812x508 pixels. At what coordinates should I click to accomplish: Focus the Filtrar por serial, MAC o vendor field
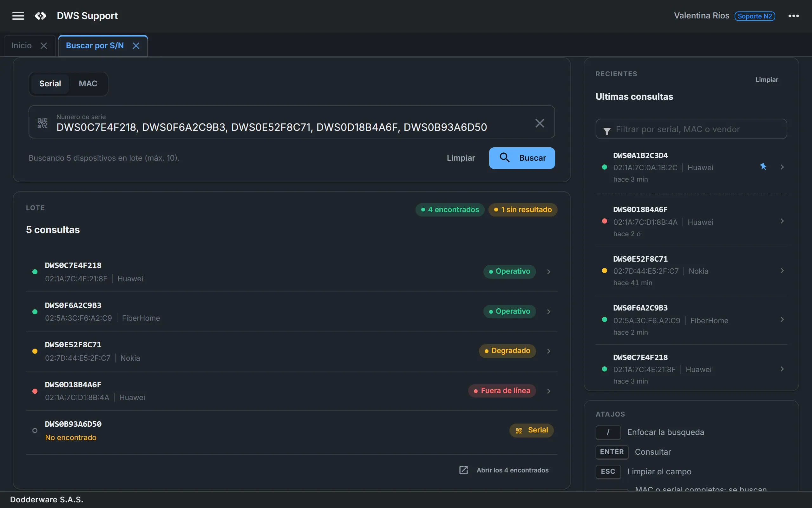click(x=691, y=129)
